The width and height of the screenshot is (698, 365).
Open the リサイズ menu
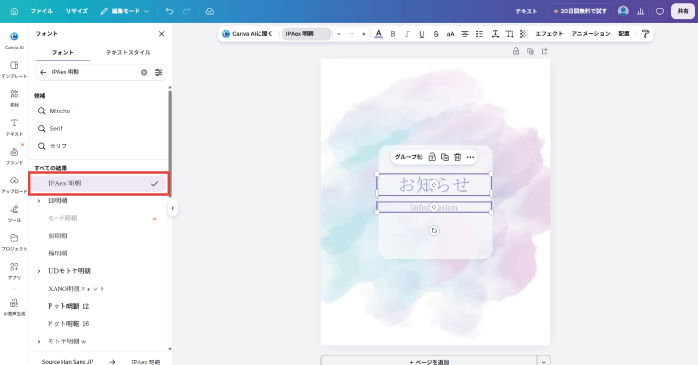77,11
